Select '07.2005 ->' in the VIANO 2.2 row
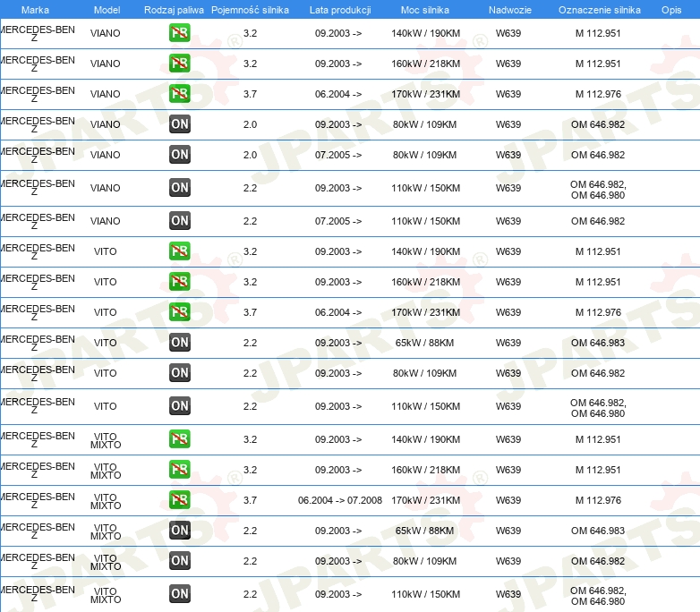Image resolution: width=700 pixels, height=612 pixels. [x=338, y=221]
